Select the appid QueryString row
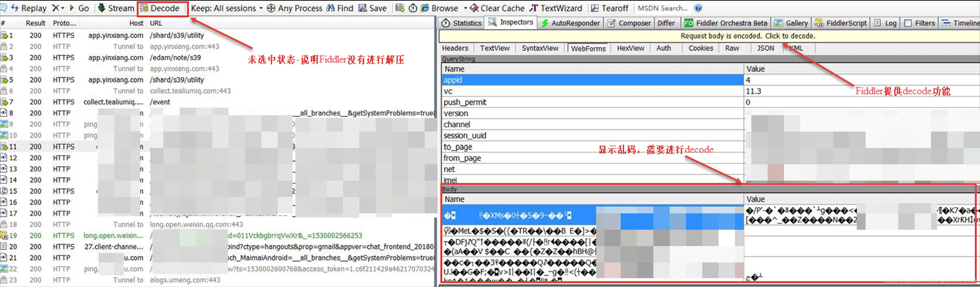 [x=710, y=80]
